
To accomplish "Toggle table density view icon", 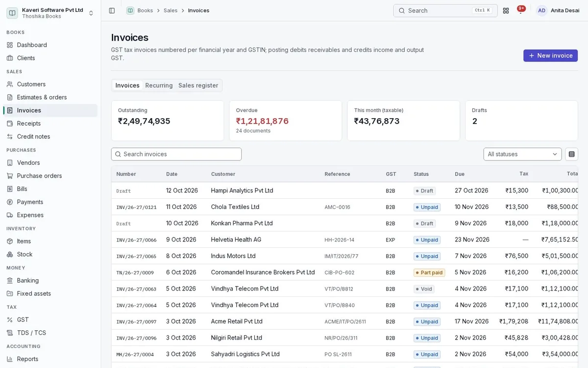I will (x=571, y=154).
